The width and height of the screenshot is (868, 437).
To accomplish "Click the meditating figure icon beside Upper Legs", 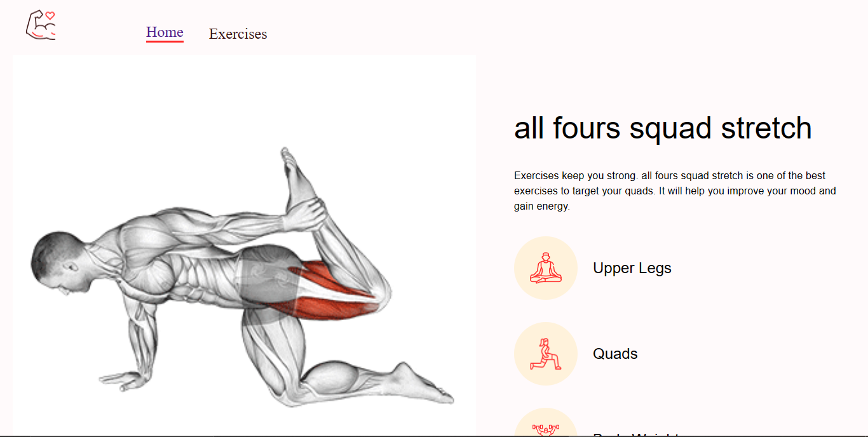I will pyautogui.click(x=545, y=267).
